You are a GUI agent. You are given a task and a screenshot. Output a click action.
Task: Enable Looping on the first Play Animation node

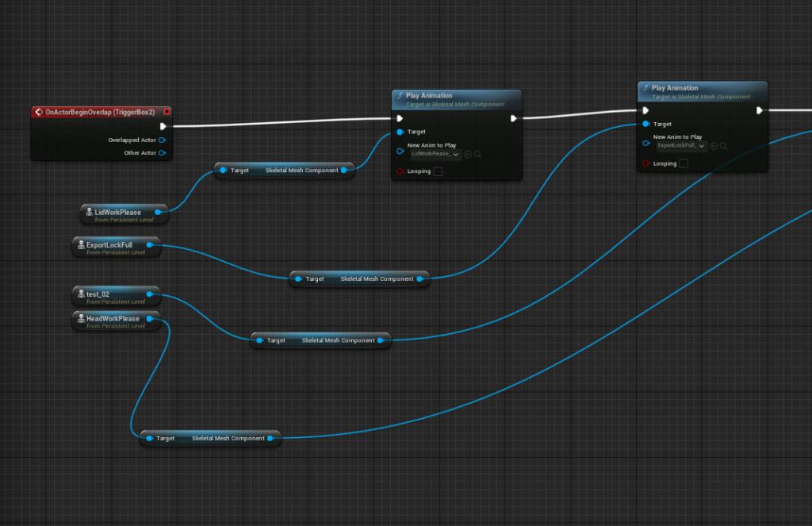(438, 171)
